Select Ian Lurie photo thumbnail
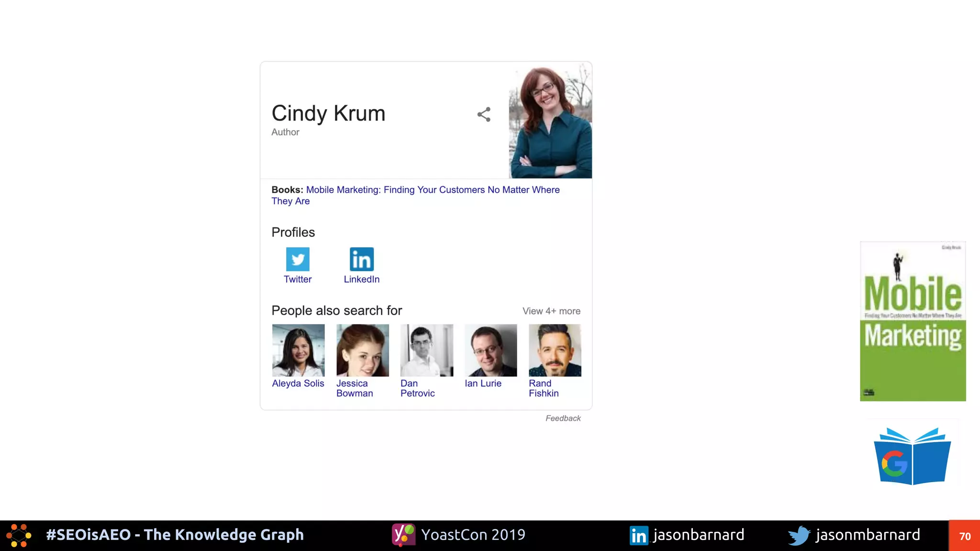This screenshot has width=980, height=551. (491, 350)
